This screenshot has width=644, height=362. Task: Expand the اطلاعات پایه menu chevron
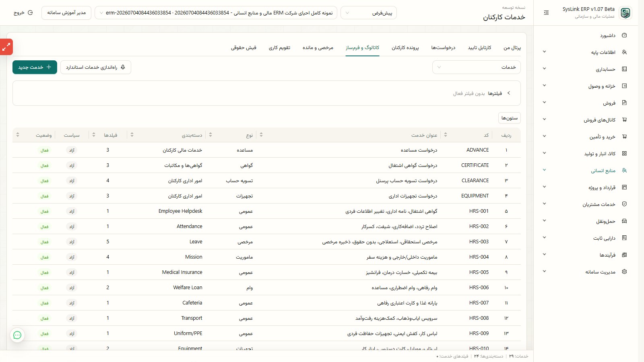(x=544, y=52)
